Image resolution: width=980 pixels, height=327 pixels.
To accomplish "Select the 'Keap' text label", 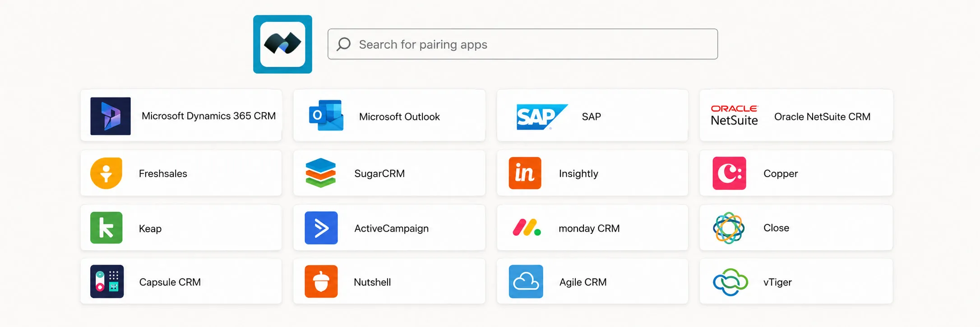I will click(x=150, y=229).
